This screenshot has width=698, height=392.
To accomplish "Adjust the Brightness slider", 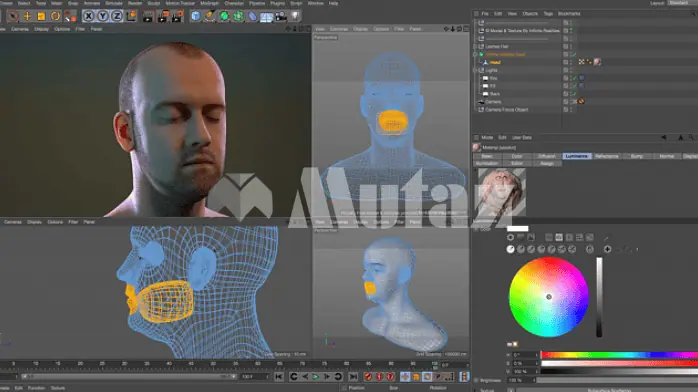I will point(617,380).
